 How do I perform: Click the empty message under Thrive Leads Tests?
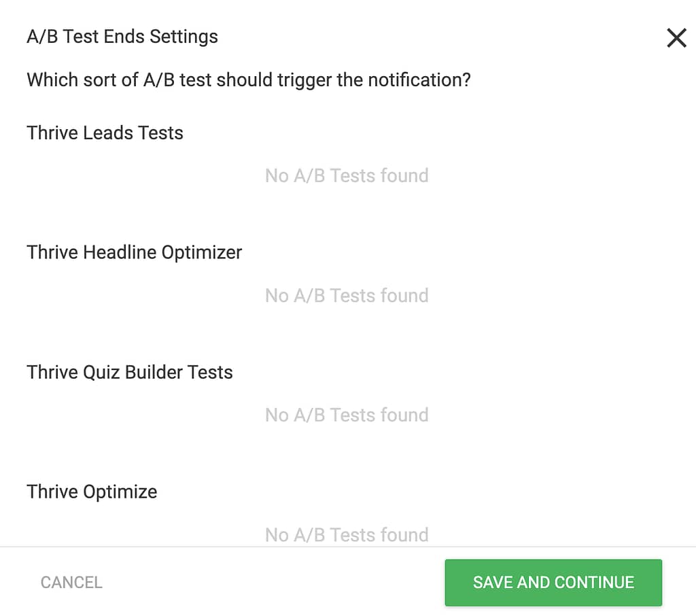coord(347,176)
